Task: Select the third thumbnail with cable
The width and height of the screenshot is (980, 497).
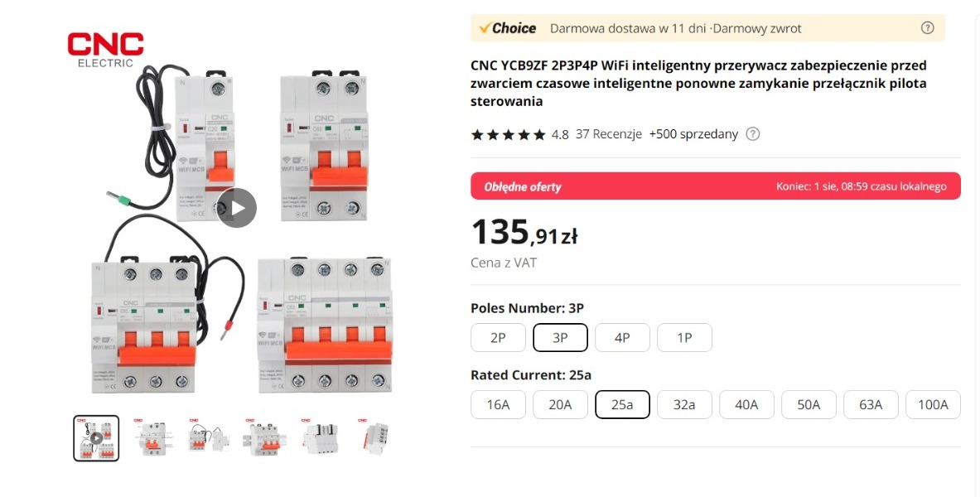Action: tap(208, 438)
